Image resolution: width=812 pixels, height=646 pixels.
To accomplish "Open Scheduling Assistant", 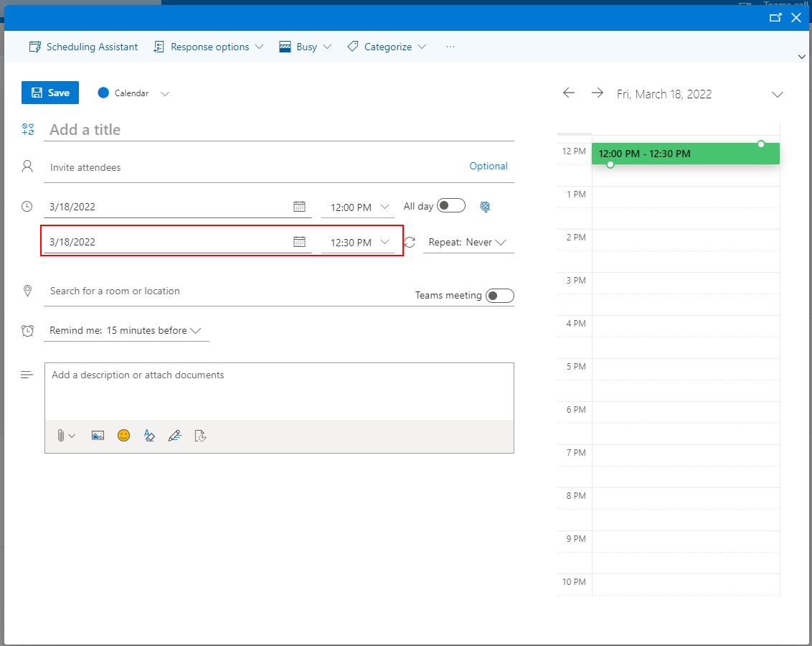I will [83, 47].
